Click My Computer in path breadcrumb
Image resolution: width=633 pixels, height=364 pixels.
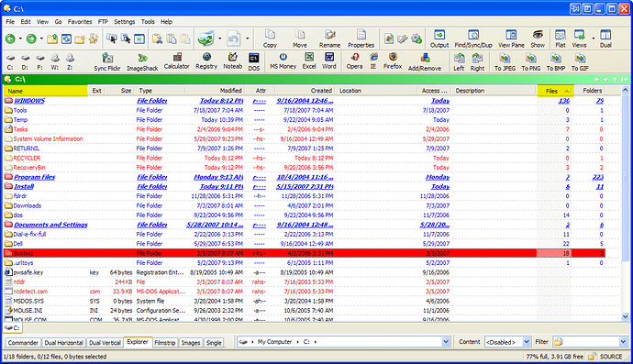[274, 342]
